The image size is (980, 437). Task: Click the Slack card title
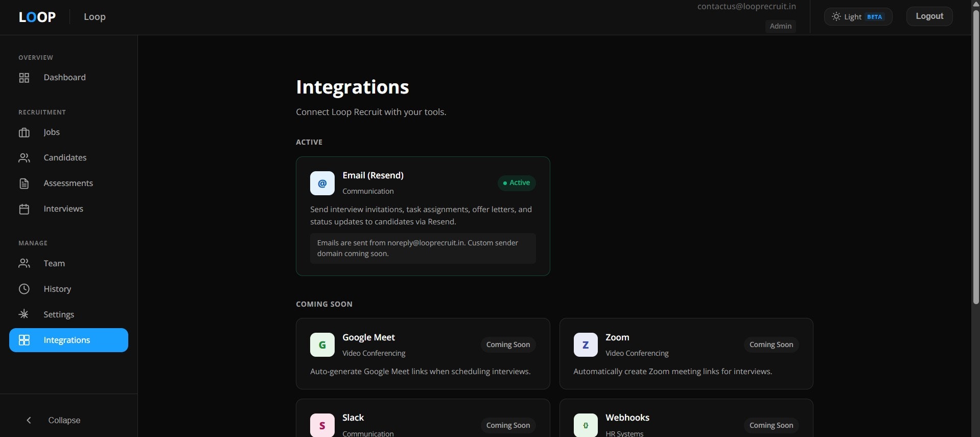click(x=353, y=418)
